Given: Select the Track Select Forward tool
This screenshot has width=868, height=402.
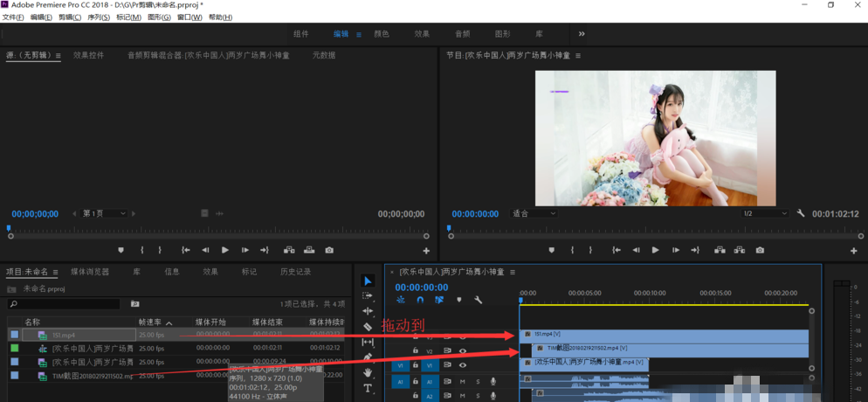Looking at the screenshot, I should click(368, 295).
